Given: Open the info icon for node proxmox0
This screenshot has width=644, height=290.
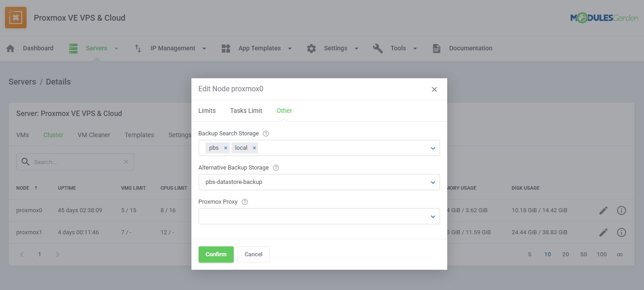Looking at the screenshot, I should pos(621,210).
